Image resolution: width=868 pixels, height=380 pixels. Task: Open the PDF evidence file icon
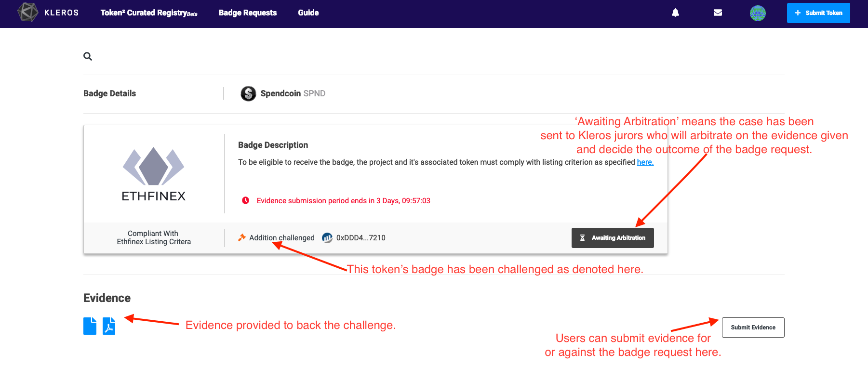click(109, 326)
